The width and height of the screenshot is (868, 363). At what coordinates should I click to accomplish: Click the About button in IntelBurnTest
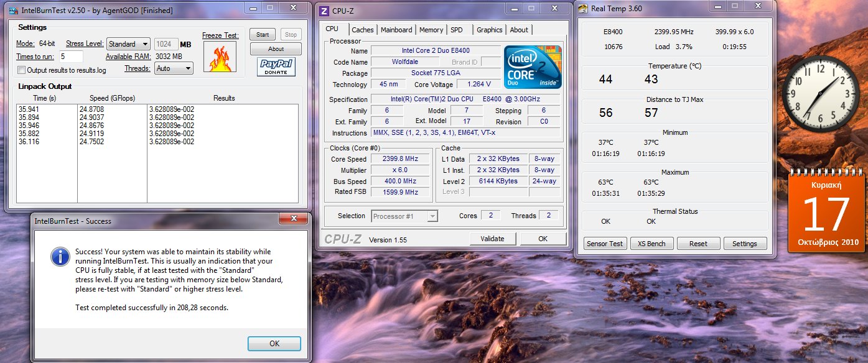click(x=276, y=49)
